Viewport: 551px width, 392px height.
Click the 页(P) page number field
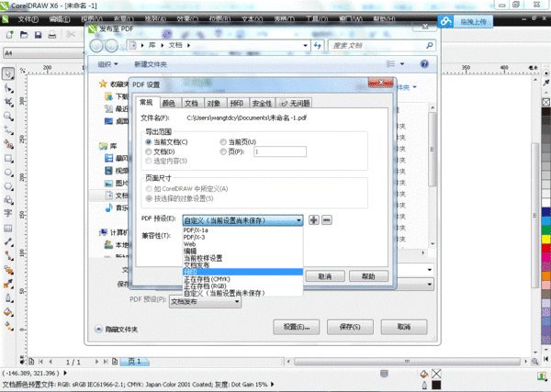point(280,151)
